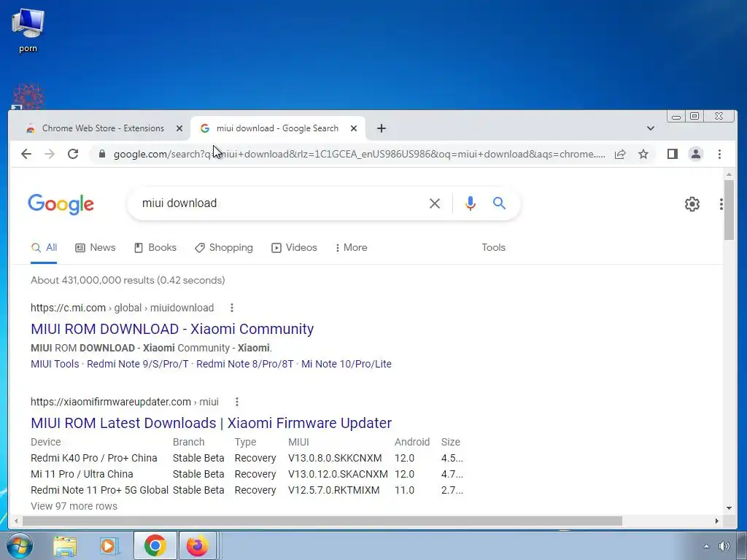Start voice search with microphone
Viewport: 747px width, 560px height.
tap(471, 203)
